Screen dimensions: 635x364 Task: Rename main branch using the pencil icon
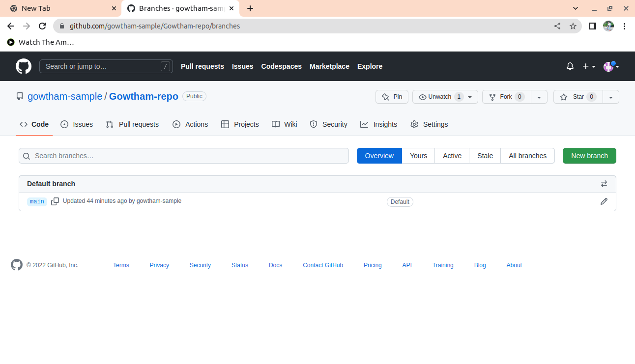point(604,201)
